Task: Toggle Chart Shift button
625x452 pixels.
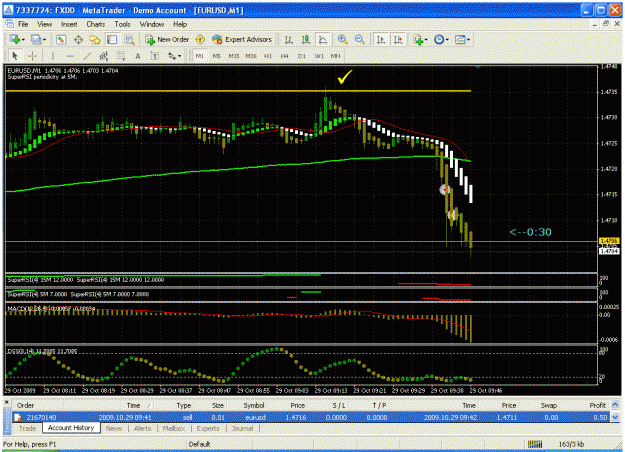Action: (x=398, y=39)
